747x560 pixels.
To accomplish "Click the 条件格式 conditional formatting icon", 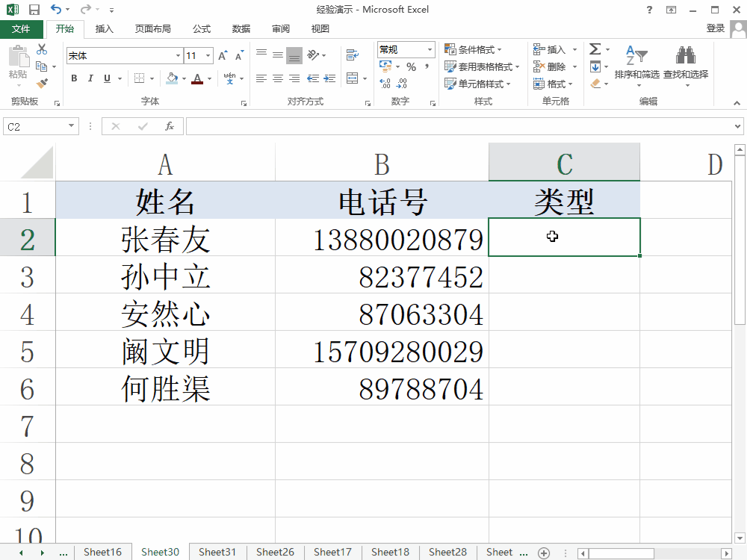I will (x=448, y=49).
